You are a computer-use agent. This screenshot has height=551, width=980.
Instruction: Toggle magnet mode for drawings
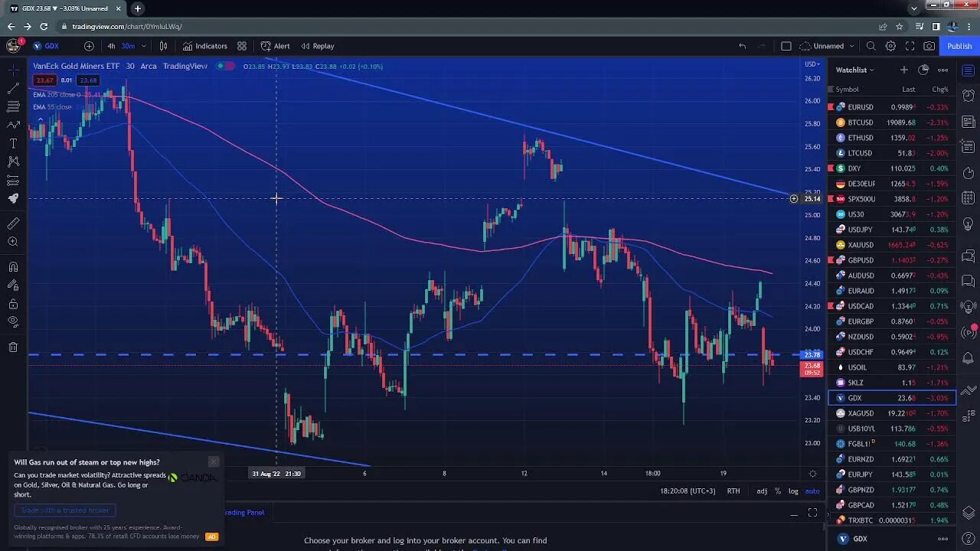click(x=13, y=267)
